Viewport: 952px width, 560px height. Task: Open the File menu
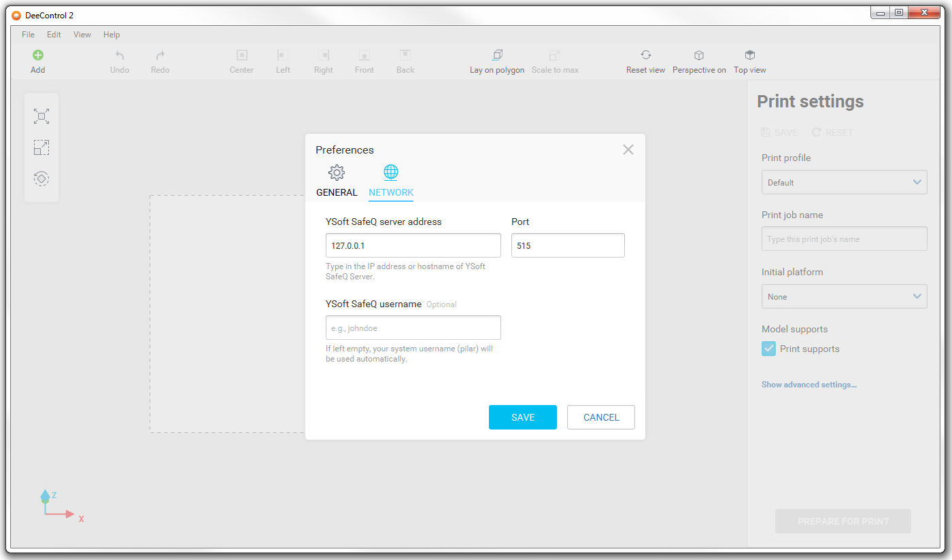[x=28, y=35]
